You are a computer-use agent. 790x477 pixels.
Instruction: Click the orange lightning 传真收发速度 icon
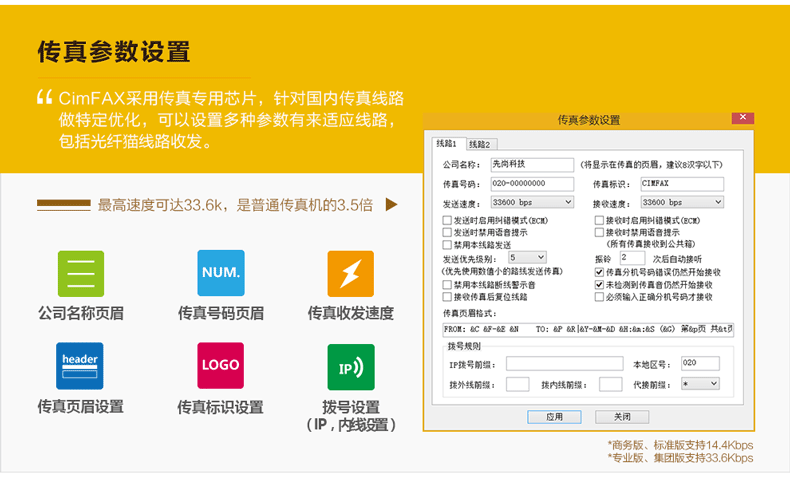point(351,274)
